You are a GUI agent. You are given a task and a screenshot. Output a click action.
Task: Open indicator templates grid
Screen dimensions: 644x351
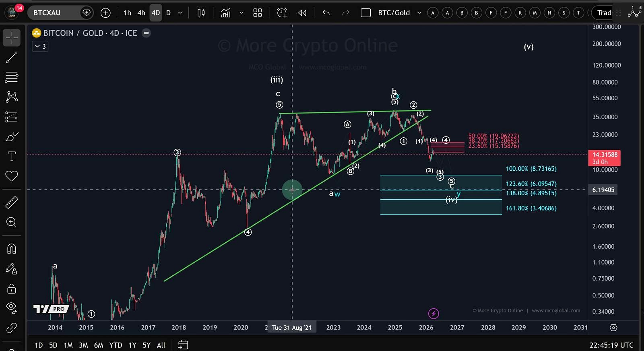coord(258,13)
